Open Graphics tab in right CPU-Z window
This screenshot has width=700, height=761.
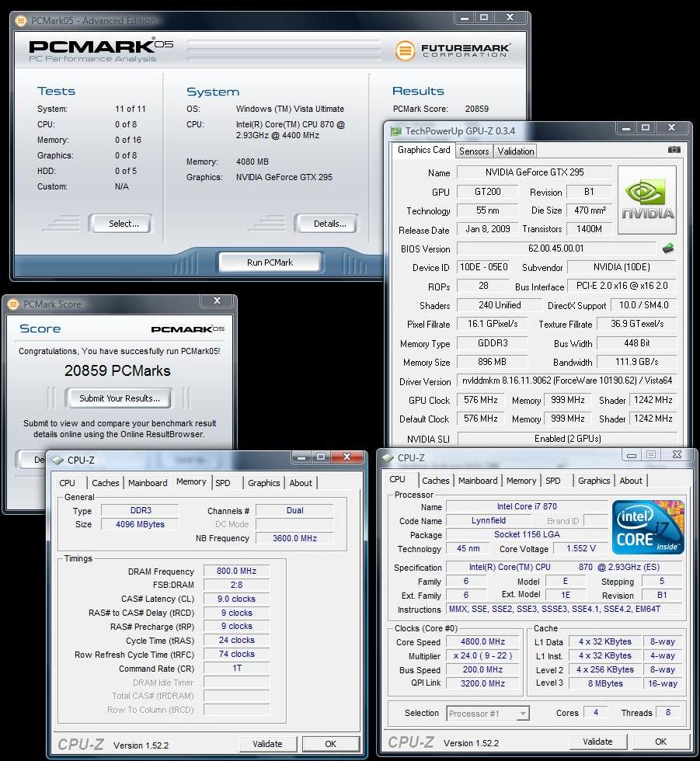pos(594,481)
